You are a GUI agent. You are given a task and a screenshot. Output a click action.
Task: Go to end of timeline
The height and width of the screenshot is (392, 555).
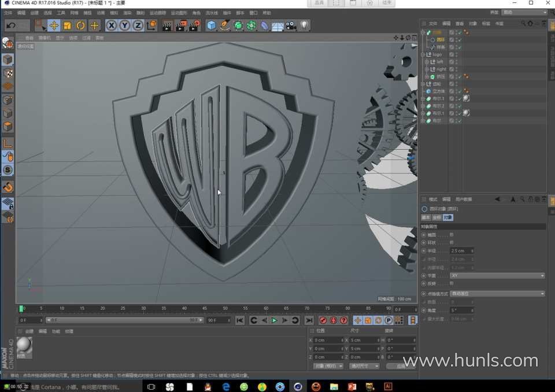[309, 320]
